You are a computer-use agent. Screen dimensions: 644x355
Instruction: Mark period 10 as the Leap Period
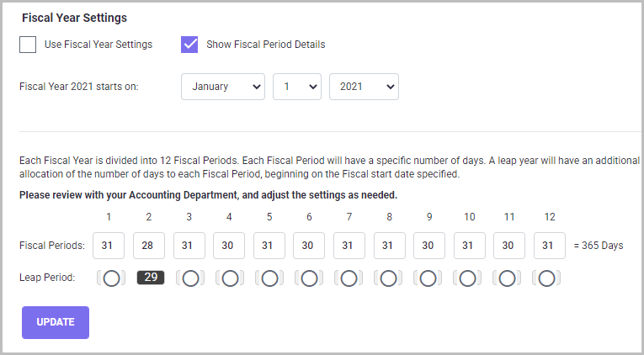pos(468,278)
